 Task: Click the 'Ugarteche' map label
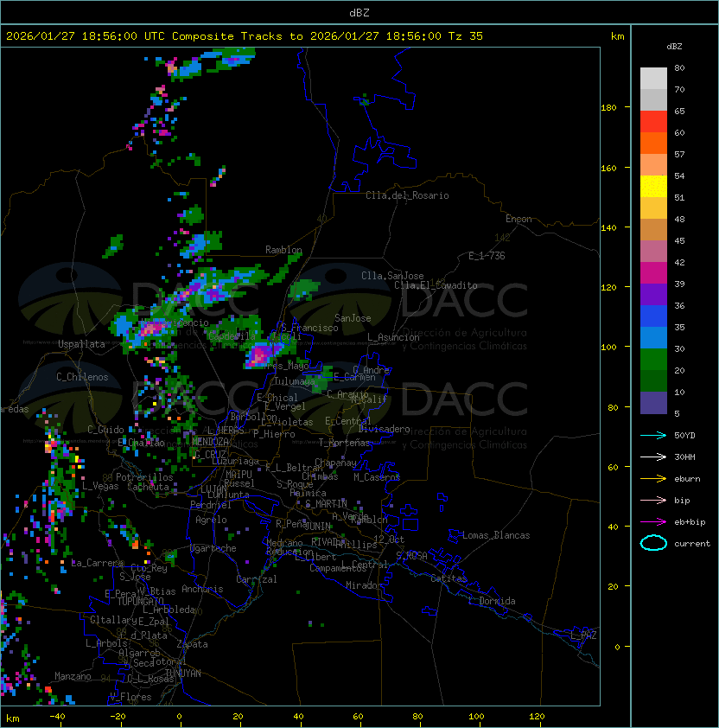(213, 548)
